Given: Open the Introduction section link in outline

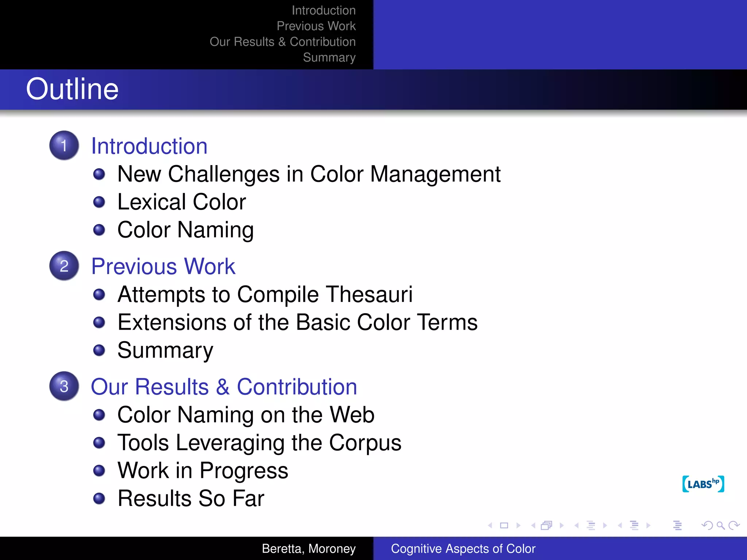Looking at the screenshot, I should pos(149,146).
